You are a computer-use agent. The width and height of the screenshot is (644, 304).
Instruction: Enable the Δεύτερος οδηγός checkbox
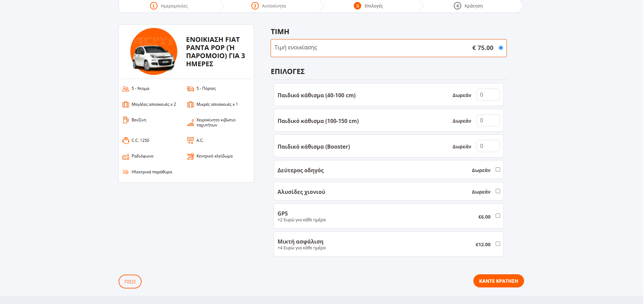498,170
